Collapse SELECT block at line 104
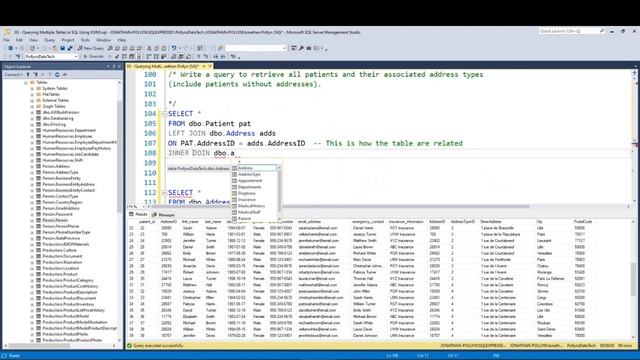 click(164, 114)
